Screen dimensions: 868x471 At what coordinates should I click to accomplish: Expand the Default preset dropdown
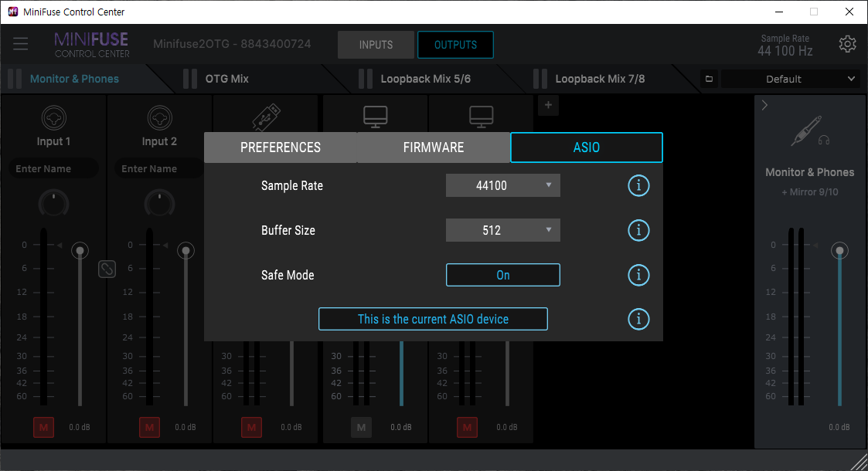pos(790,79)
